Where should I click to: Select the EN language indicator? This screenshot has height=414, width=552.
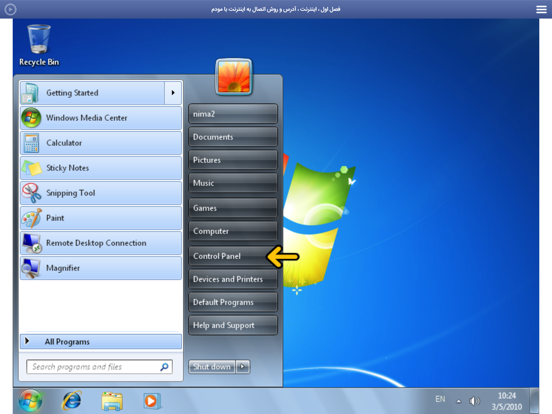point(440,399)
